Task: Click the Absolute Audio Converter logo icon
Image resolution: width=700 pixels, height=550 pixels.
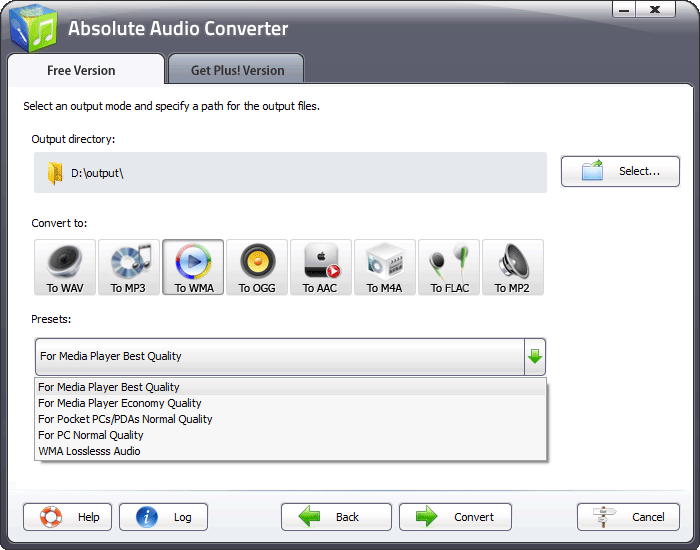Action: pos(33,29)
